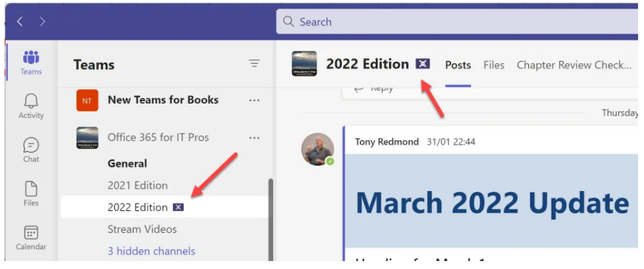Click the 2022 Edition channel header title
The width and height of the screenshot is (644, 269).
coord(368,64)
